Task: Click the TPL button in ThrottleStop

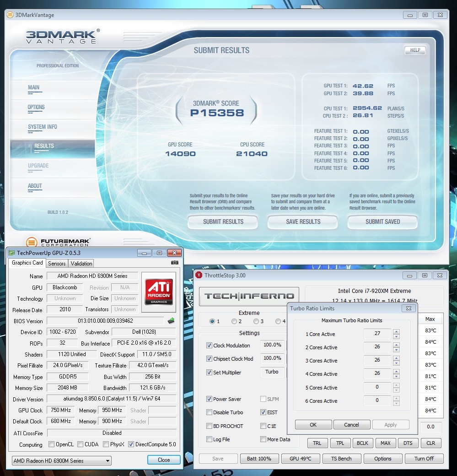Action: (x=340, y=443)
